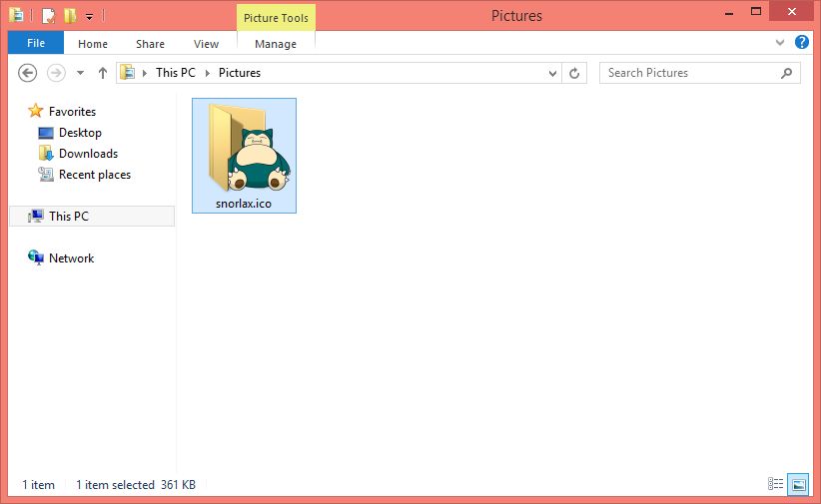Switch to details view layout

point(776,484)
